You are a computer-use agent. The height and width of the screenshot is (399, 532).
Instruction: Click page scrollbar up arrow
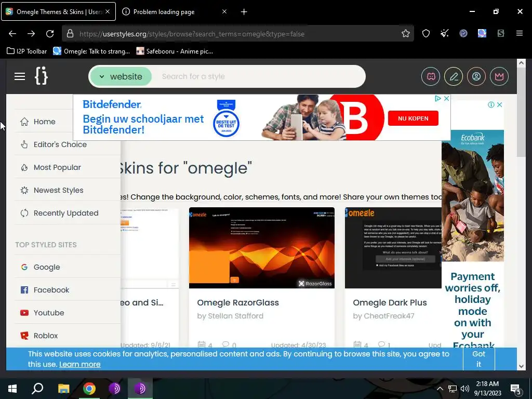coord(522,63)
